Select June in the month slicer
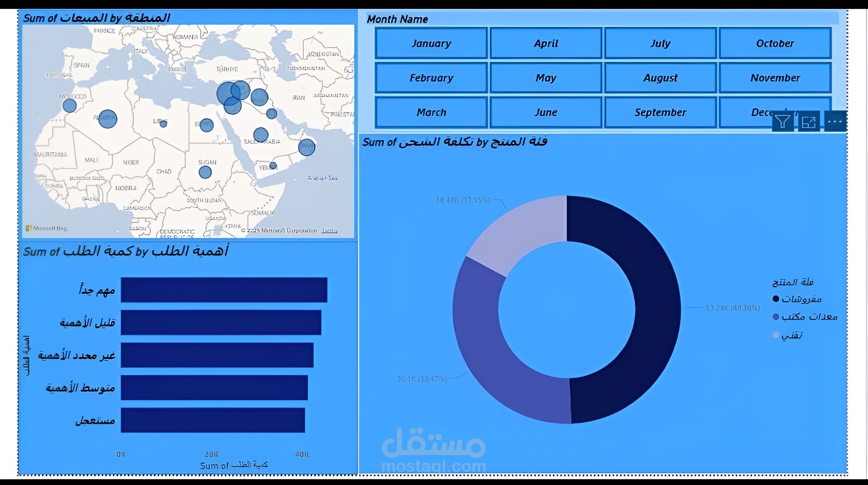The image size is (868, 485). click(546, 112)
